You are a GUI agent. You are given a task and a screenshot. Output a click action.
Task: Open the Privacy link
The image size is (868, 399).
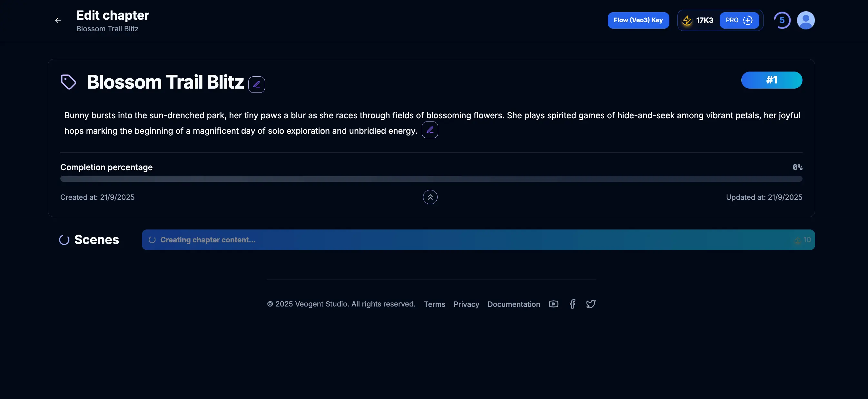466,304
